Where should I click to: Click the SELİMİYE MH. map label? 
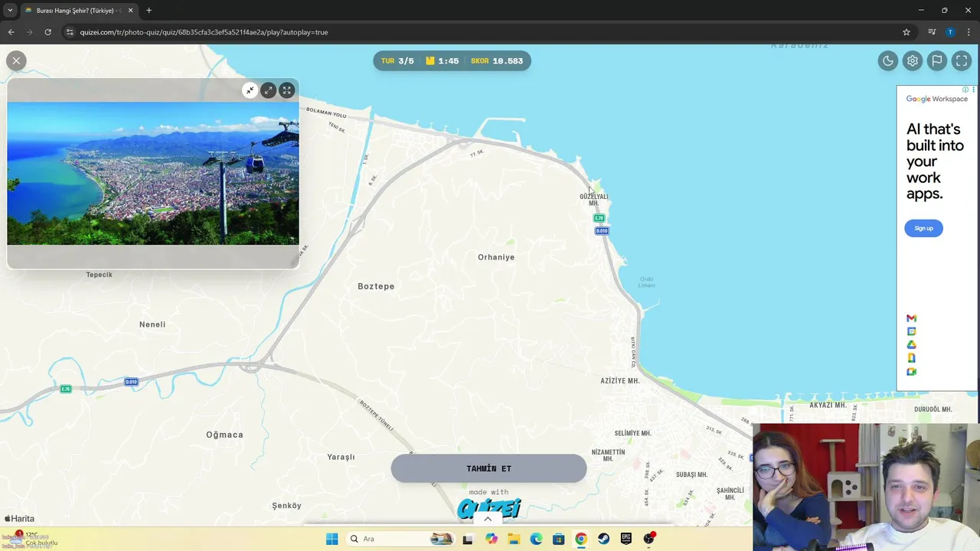click(632, 433)
